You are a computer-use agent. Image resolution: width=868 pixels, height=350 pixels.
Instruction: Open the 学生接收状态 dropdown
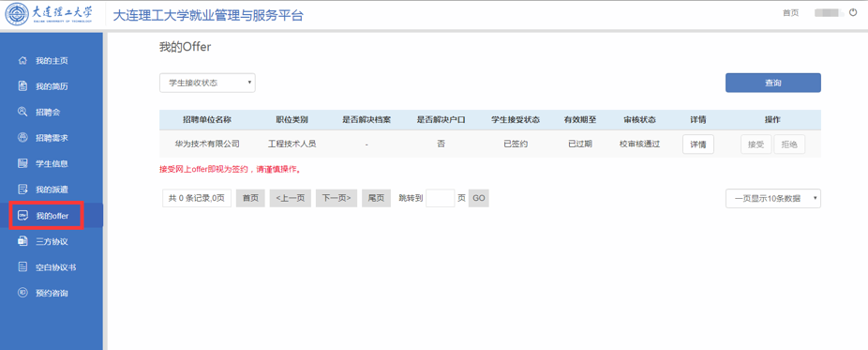(207, 84)
